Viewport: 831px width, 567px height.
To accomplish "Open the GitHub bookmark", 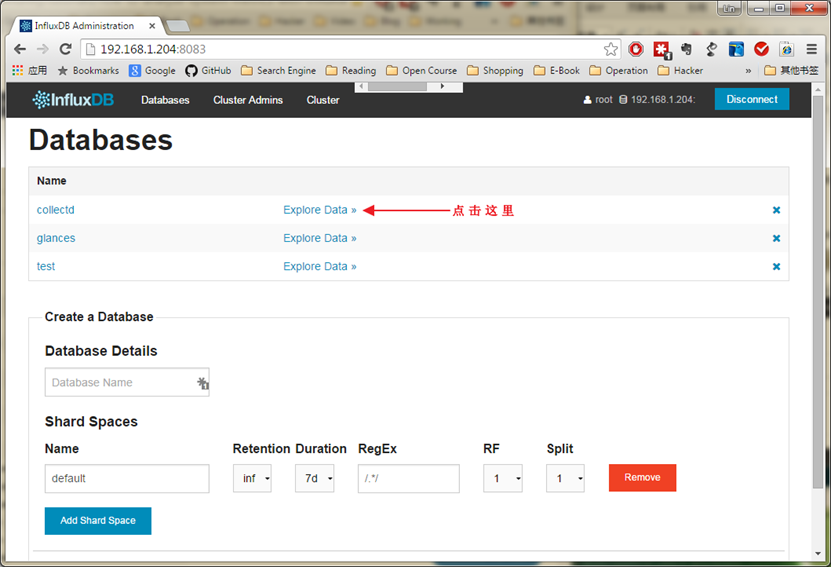I will [x=208, y=71].
